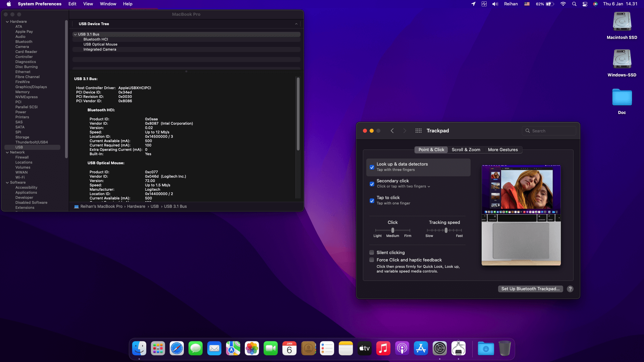Viewport: 644px width, 362px height.
Task: Open Contacts app in the Dock
Action: coord(308,349)
